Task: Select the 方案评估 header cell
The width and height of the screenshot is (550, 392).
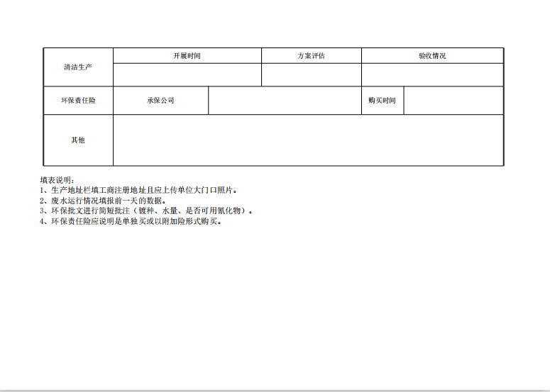Action: (312, 56)
